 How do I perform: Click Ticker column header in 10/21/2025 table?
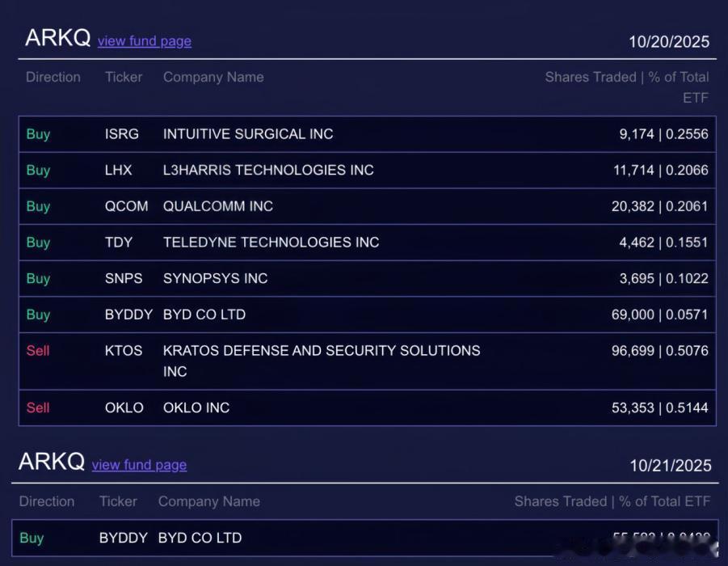click(119, 501)
